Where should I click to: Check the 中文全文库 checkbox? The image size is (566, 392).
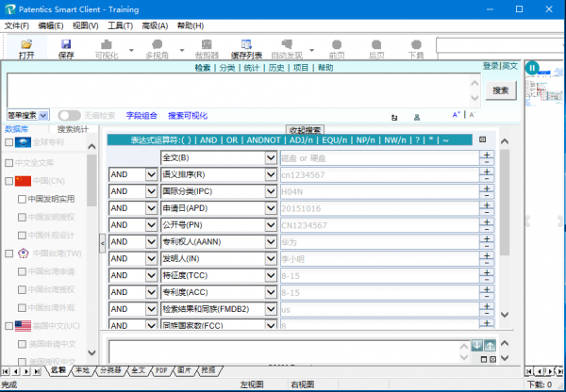pos(9,163)
